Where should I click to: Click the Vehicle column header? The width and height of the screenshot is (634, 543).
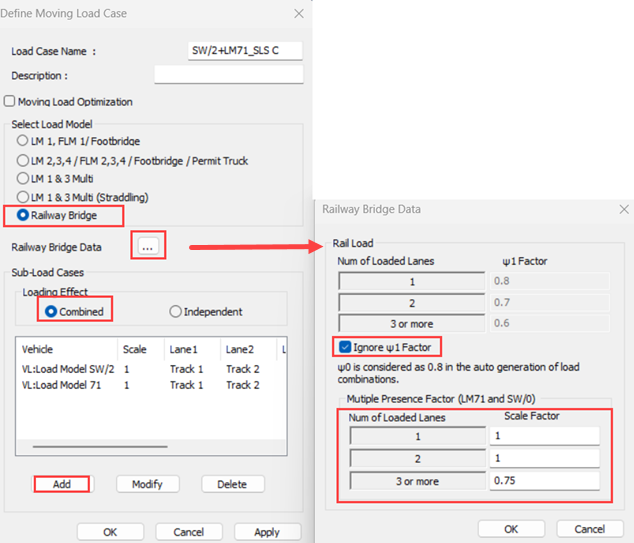[67, 349]
